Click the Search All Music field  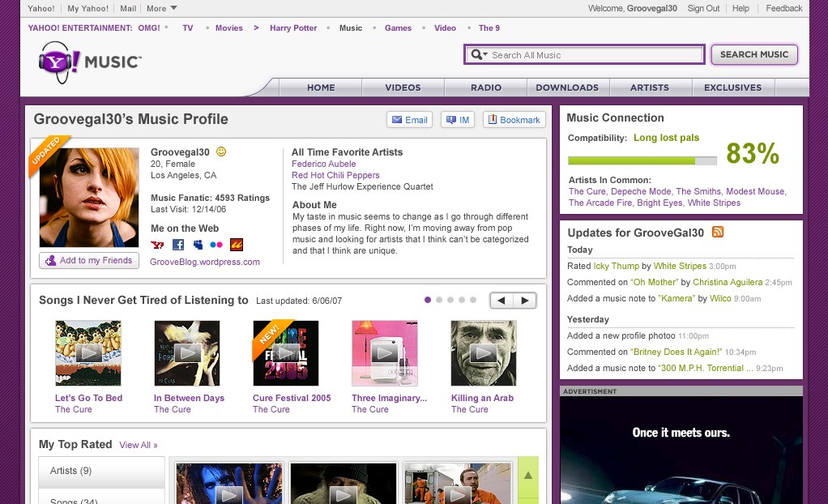pos(595,55)
